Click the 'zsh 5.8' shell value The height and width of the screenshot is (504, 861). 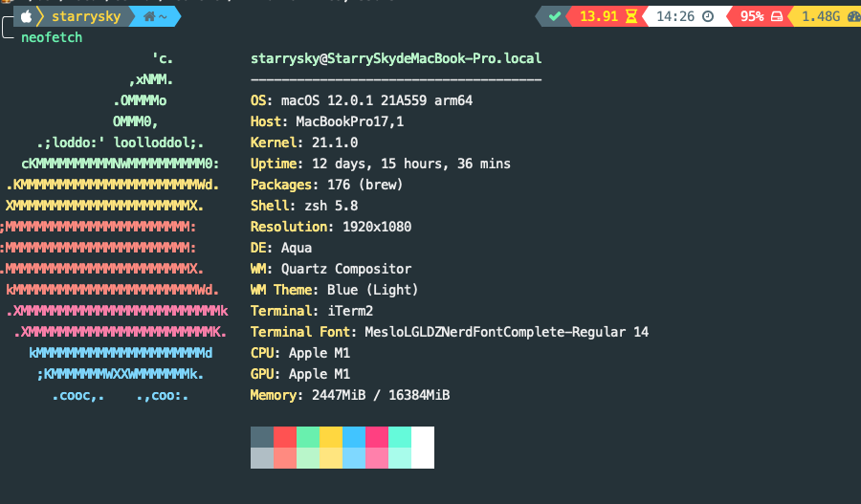point(331,206)
